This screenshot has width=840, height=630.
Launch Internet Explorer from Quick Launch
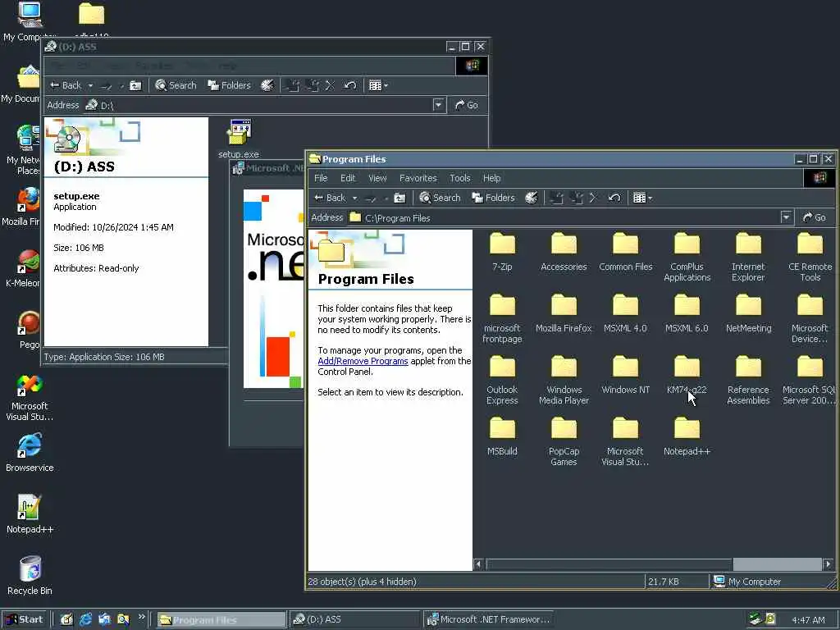pyautogui.click(x=85, y=620)
